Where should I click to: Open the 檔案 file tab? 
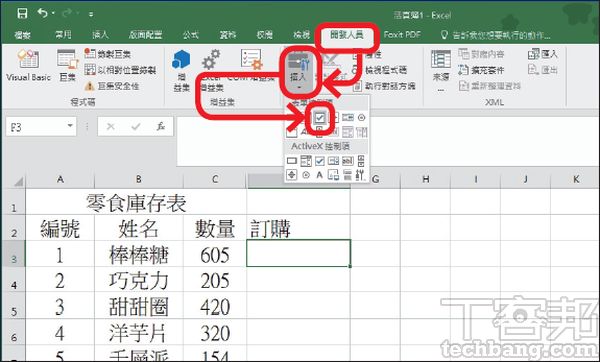click(22, 35)
